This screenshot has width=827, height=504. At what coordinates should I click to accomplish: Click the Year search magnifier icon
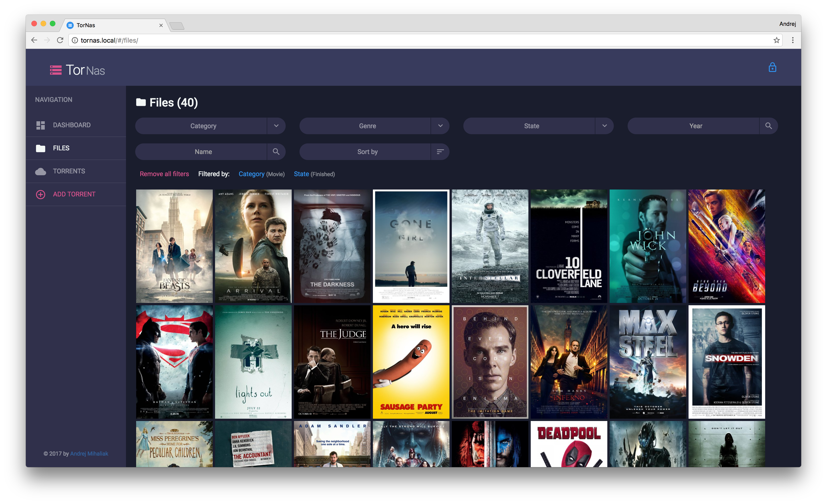click(768, 126)
